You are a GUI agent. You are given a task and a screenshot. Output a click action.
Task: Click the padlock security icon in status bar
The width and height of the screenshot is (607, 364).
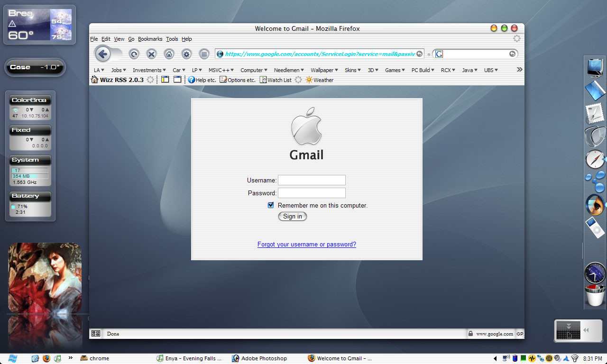coord(470,334)
